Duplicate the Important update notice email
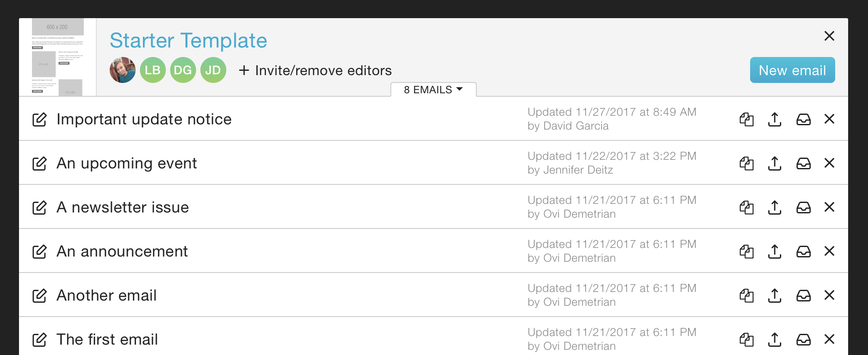Viewport: 868px width, 355px height. pyautogui.click(x=747, y=119)
